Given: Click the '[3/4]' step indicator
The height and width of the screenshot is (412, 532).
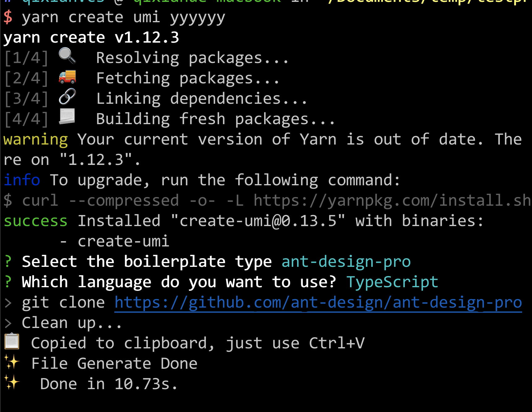Looking at the screenshot, I should pos(27,99).
